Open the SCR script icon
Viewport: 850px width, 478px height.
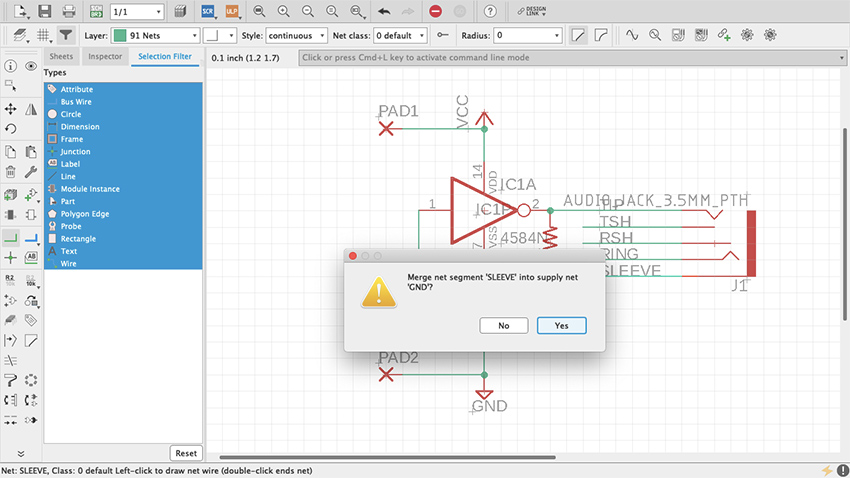(208, 11)
